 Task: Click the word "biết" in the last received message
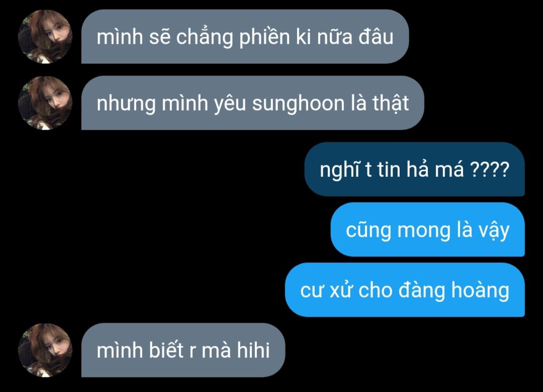[166, 350]
